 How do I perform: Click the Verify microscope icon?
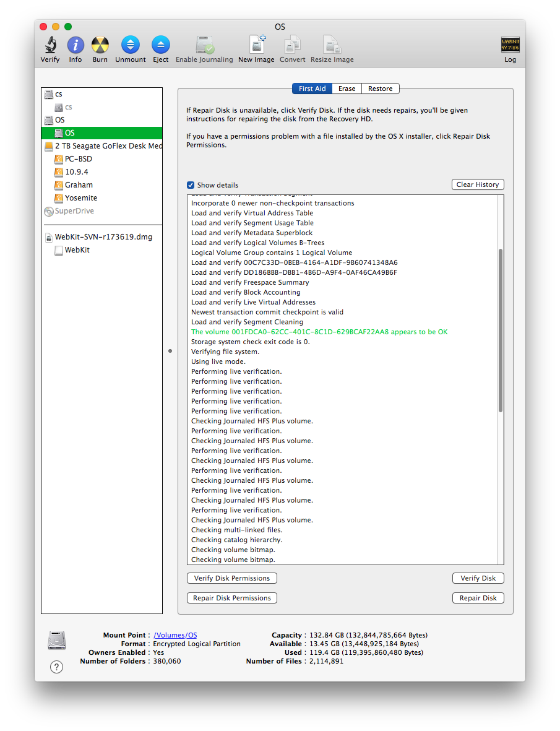click(50, 45)
